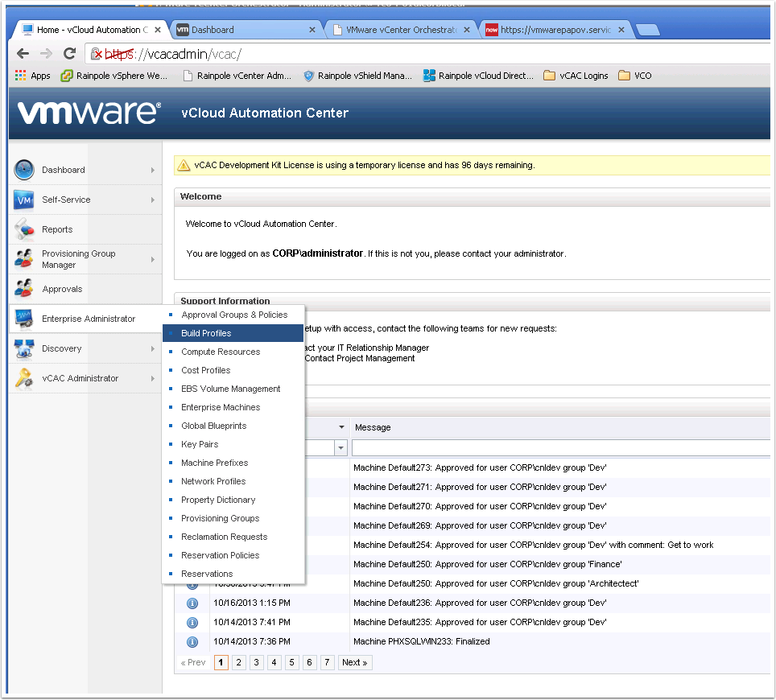Viewport: 776px width, 700px height.
Task: Expand the vCAC Administrator submenu arrow
Action: (152, 378)
